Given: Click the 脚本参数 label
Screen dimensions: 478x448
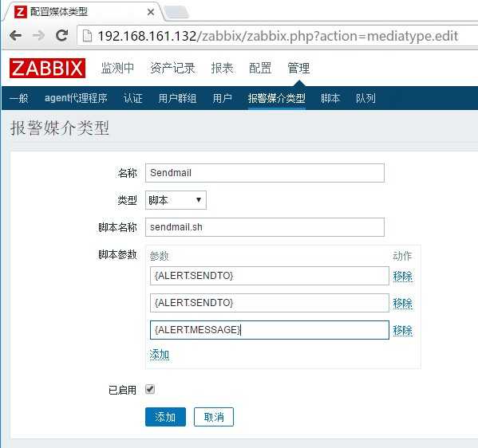Looking at the screenshot, I should [117, 254].
